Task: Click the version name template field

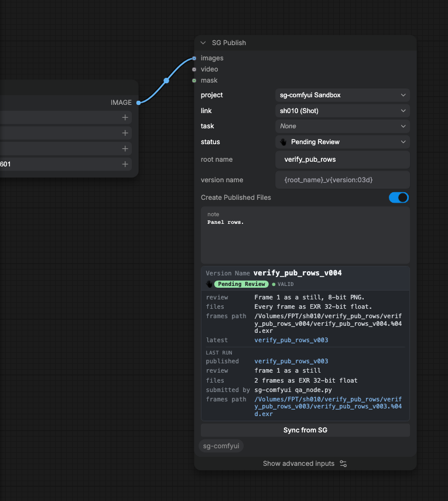Action: pos(343,180)
